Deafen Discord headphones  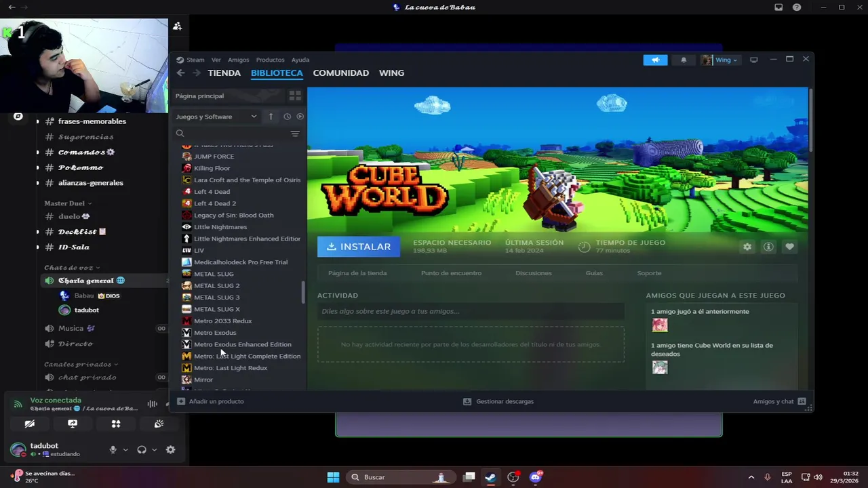coord(142,449)
